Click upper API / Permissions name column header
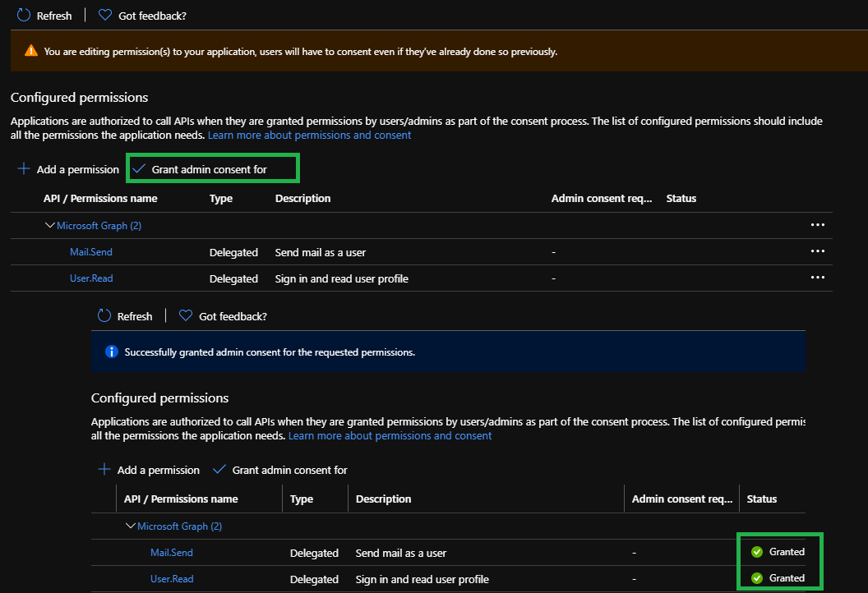The image size is (868, 593). click(x=100, y=198)
